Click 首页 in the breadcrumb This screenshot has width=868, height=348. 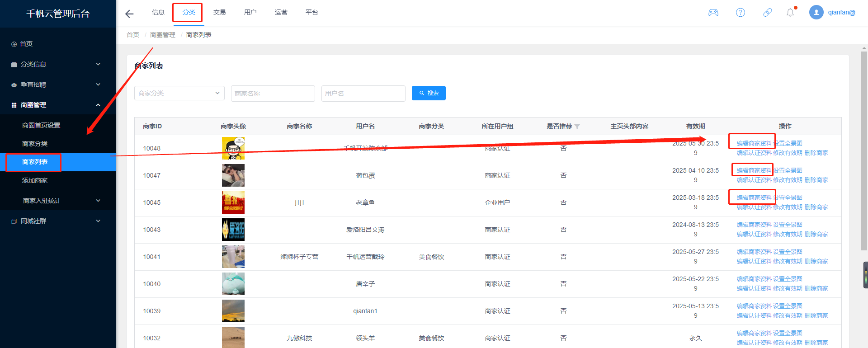[x=133, y=35]
